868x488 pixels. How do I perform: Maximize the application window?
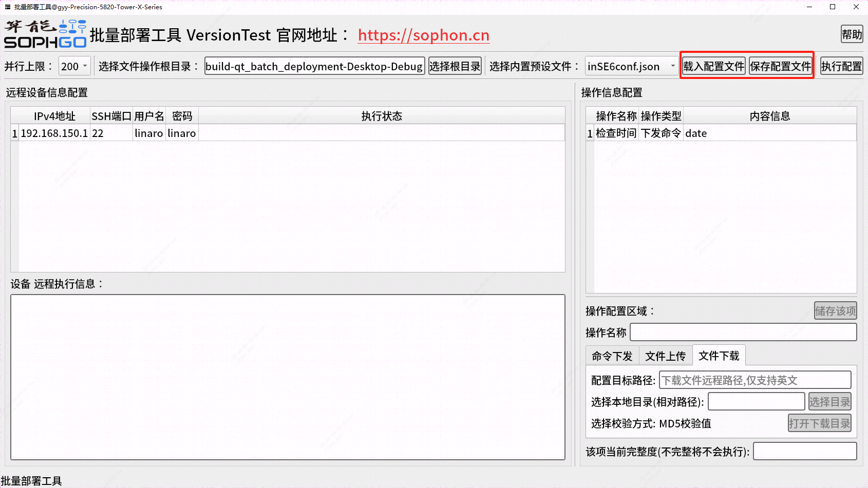[x=833, y=7]
